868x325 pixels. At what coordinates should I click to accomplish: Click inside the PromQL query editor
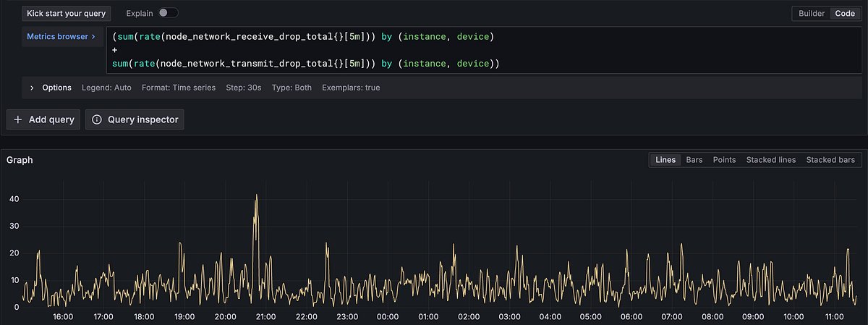tap(483, 50)
